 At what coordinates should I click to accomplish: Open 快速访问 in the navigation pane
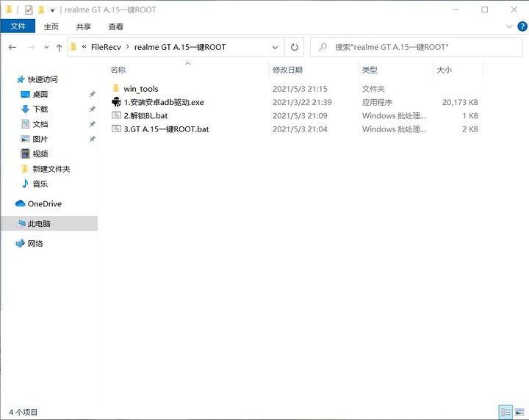click(43, 79)
